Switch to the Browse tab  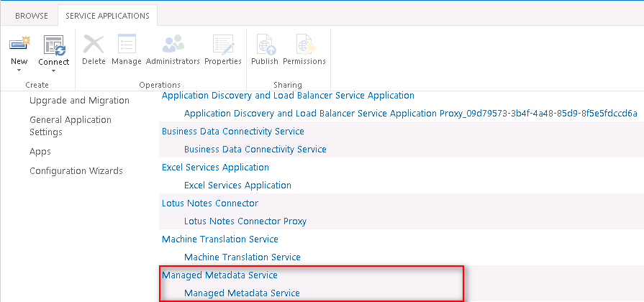32,16
